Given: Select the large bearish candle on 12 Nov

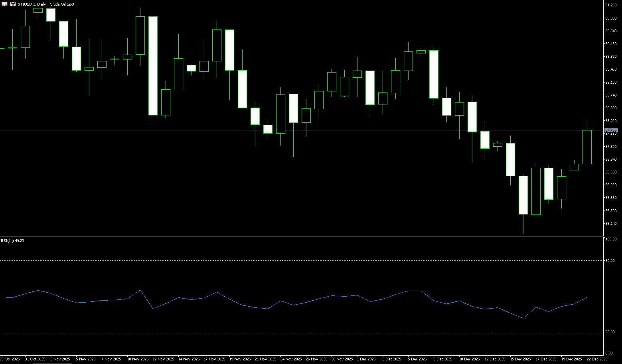Looking at the screenshot, I should 153,66.
